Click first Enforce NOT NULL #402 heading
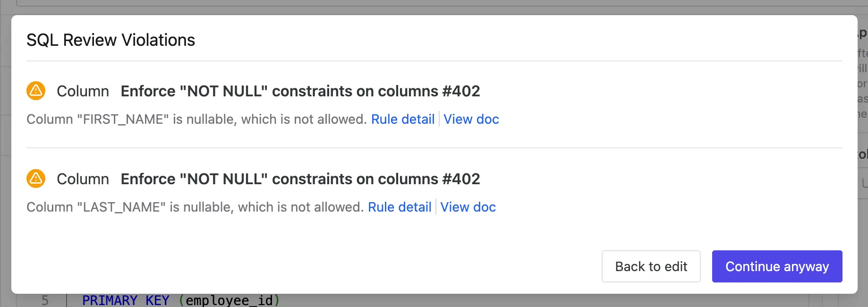Screen dimensions: 868x307 (x=300, y=91)
